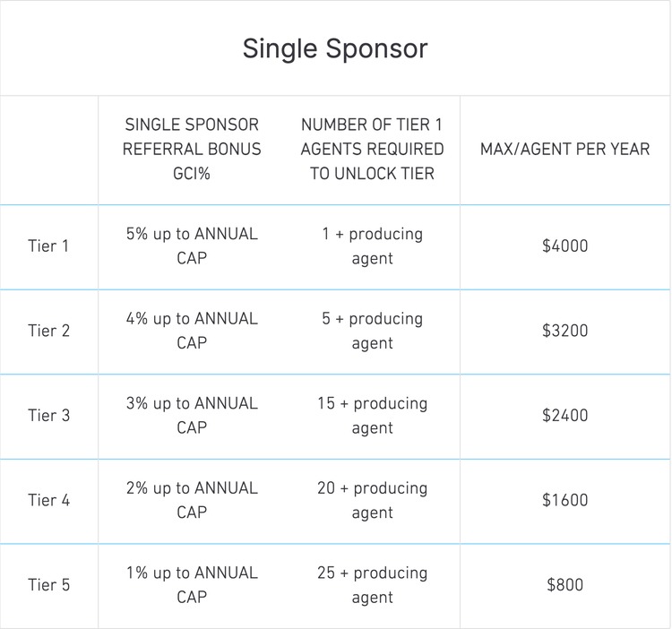The image size is (672, 629).
Task: Click the $3200 max per agent value
Action: click(x=564, y=331)
